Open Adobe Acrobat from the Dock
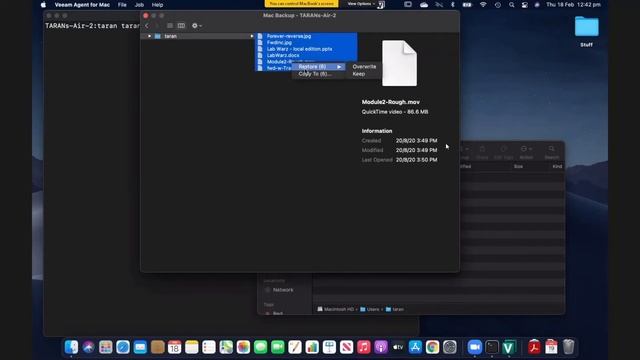The height and width of the screenshot is (360, 640). click(x=534, y=347)
